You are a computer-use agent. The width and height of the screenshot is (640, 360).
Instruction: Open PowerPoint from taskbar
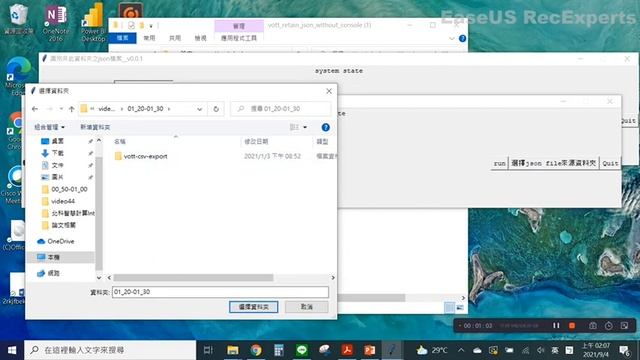(370, 350)
